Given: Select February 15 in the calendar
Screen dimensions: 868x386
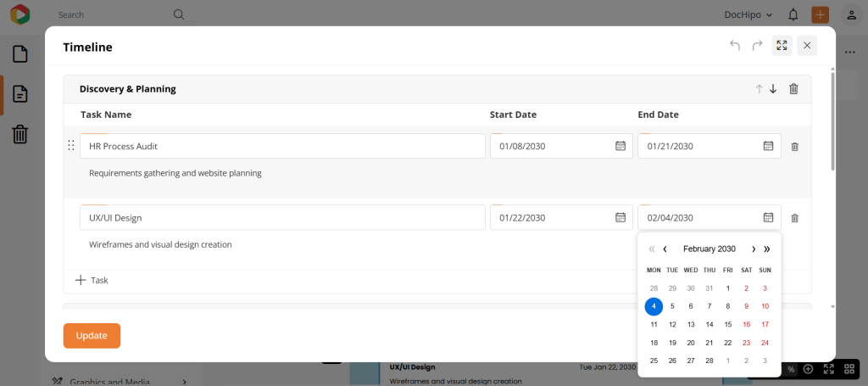Looking at the screenshot, I should coord(727,324).
